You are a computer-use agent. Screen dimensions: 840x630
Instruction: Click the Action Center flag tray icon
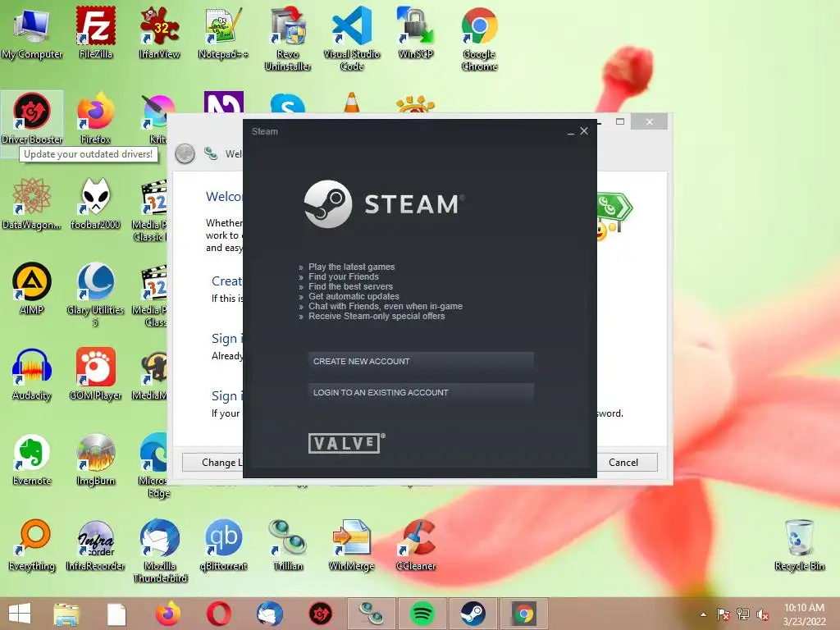(724, 614)
